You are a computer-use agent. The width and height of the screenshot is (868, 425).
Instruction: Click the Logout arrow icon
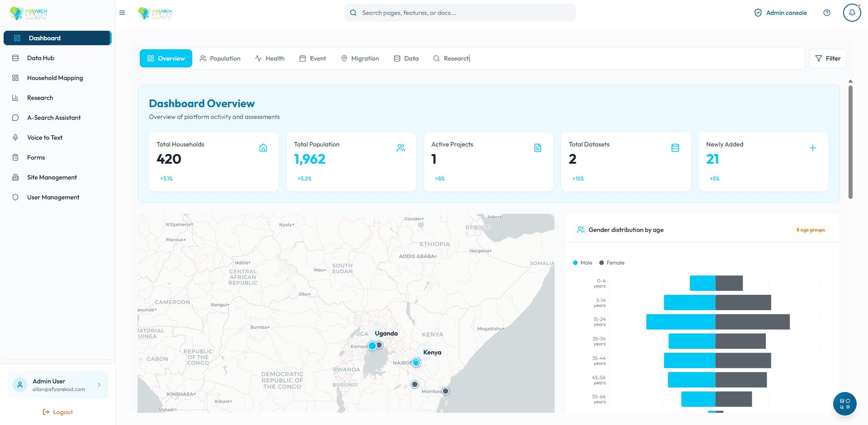pos(46,412)
